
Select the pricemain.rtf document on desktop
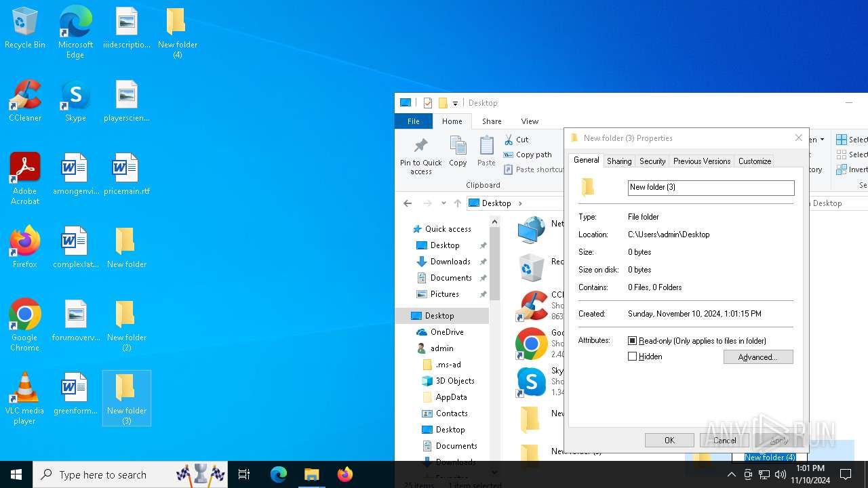pos(126,175)
